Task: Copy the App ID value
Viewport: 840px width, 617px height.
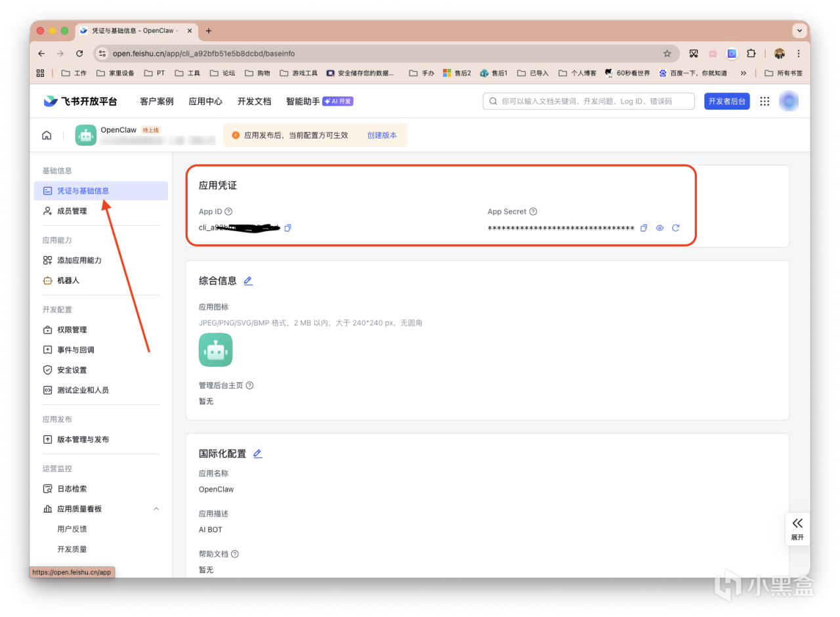Action: 287,228
